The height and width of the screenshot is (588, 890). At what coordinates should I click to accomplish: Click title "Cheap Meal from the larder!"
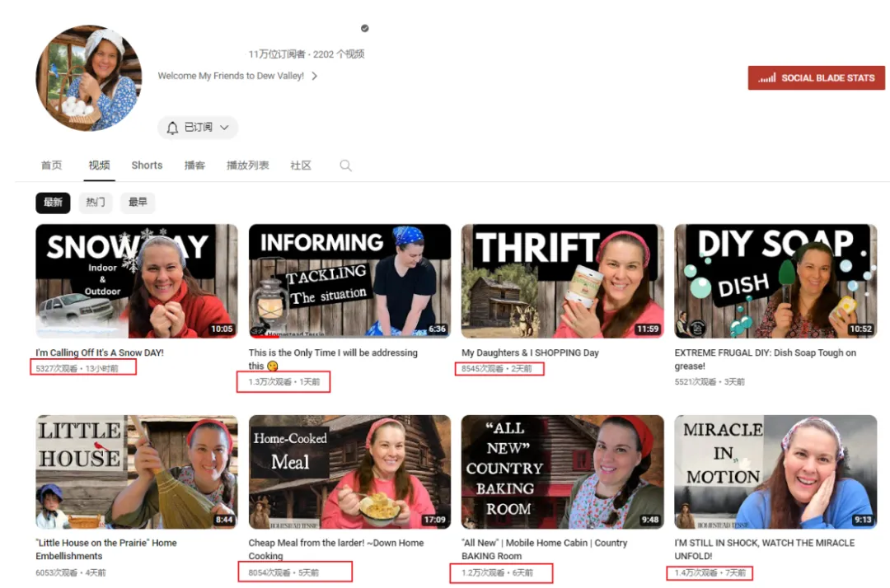pos(336,549)
